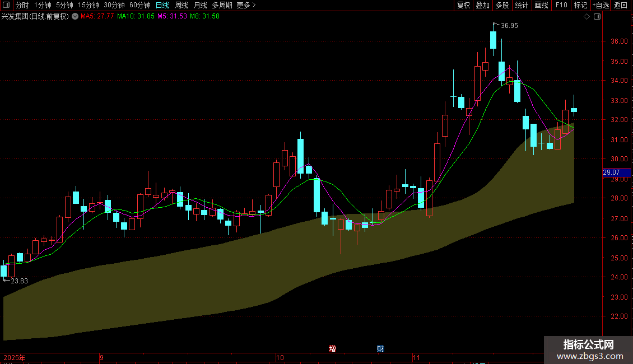Click the 36.00 price axis label
Image resolution: width=633 pixels, height=364 pixels.
619,41
